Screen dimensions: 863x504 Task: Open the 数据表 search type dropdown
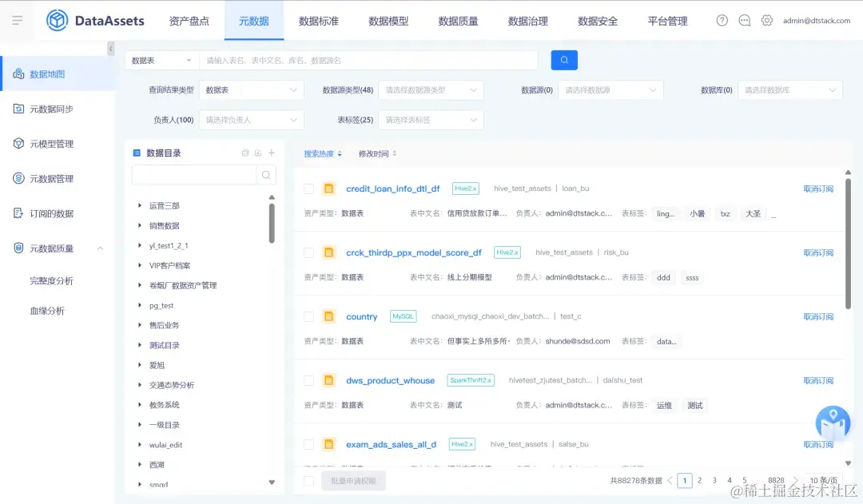point(161,60)
